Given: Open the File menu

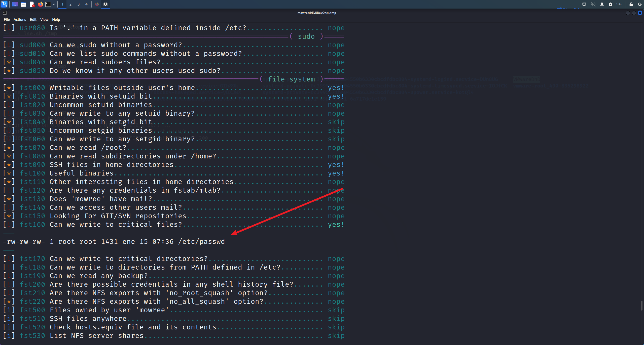Looking at the screenshot, I should 7,20.
